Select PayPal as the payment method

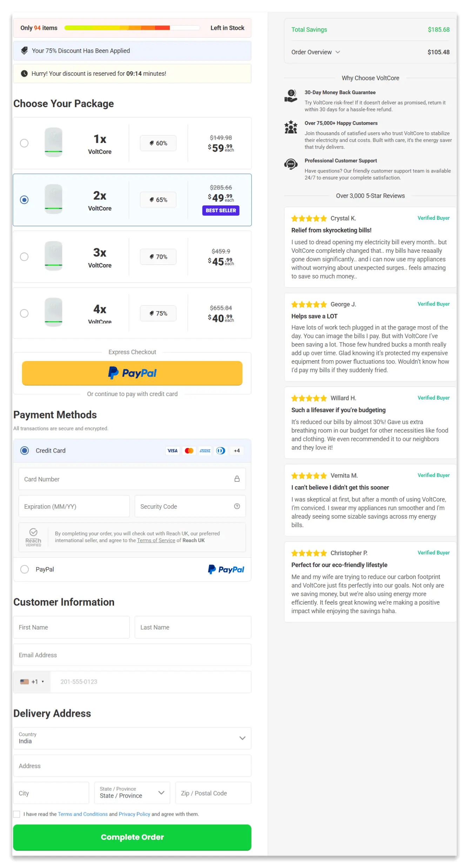pos(25,569)
